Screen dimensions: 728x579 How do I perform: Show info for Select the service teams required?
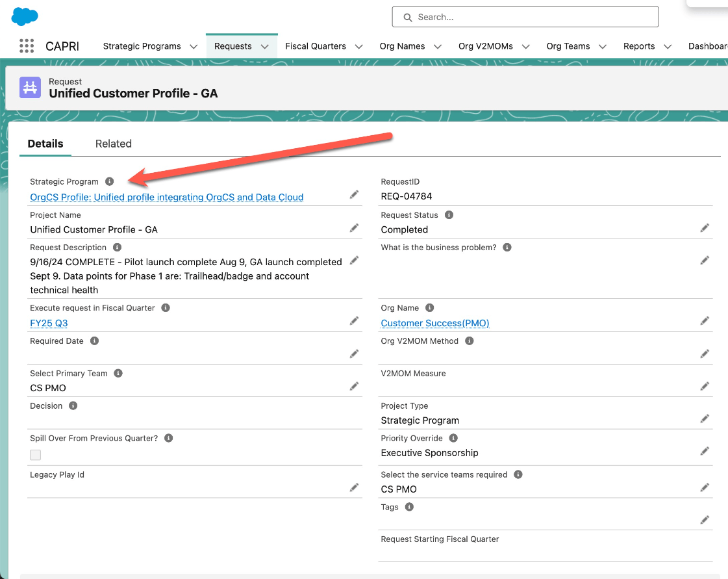point(519,474)
